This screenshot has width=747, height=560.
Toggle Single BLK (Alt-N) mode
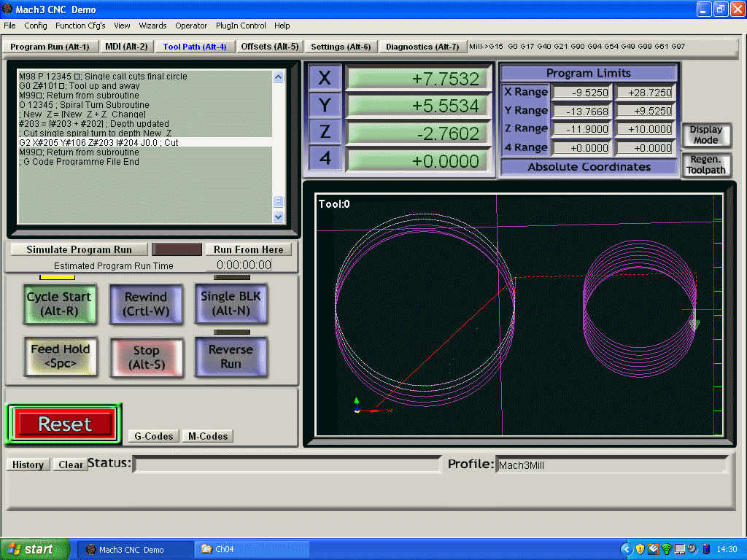(231, 303)
